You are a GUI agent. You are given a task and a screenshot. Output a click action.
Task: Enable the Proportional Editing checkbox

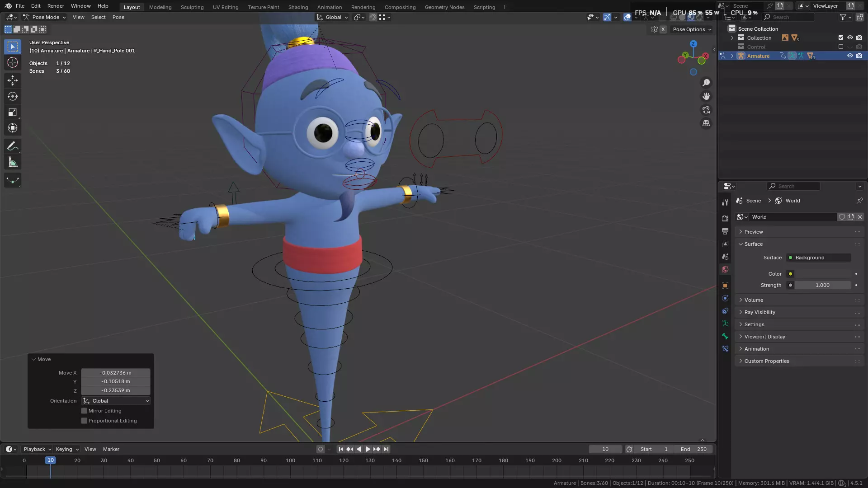[84, 421]
